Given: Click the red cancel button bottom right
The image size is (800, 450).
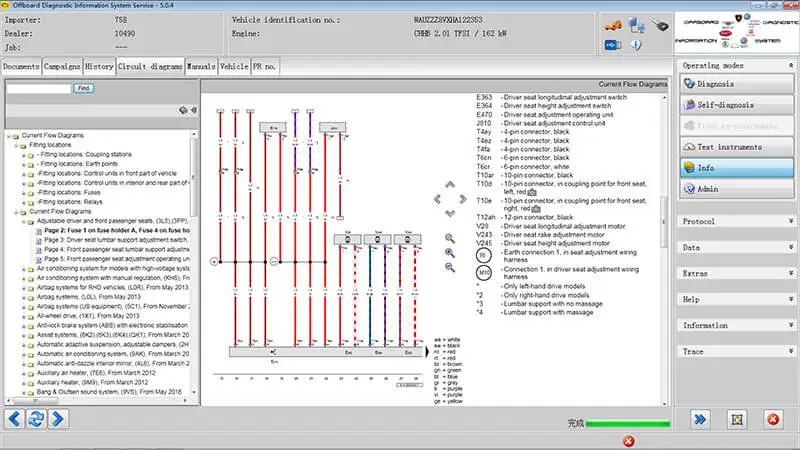Looking at the screenshot, I should click(773, 419).
